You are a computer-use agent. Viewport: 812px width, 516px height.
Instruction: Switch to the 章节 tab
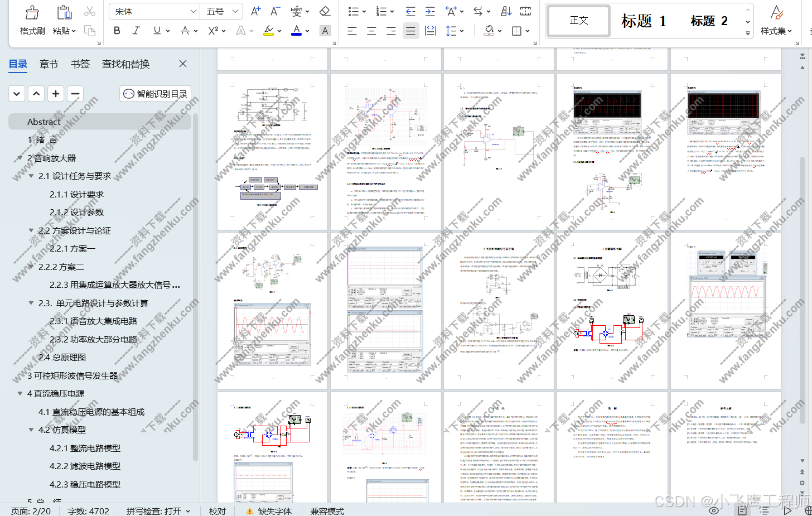point(49,64)
